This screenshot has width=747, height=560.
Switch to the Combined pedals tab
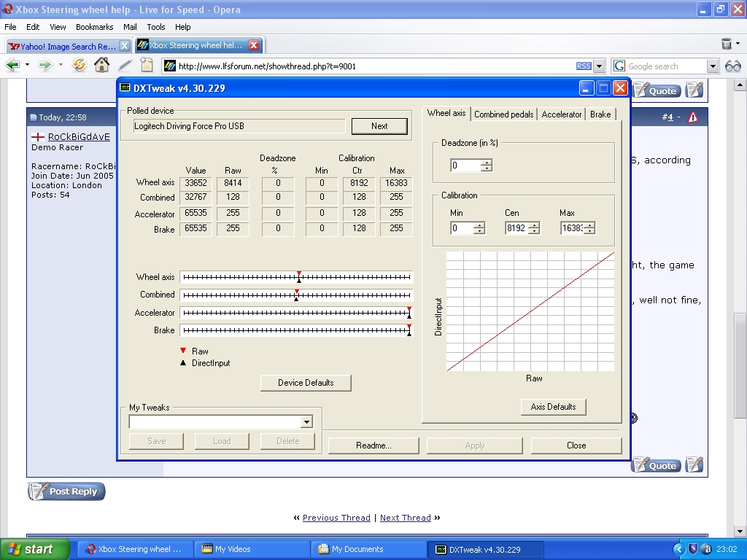coord(503,114)
